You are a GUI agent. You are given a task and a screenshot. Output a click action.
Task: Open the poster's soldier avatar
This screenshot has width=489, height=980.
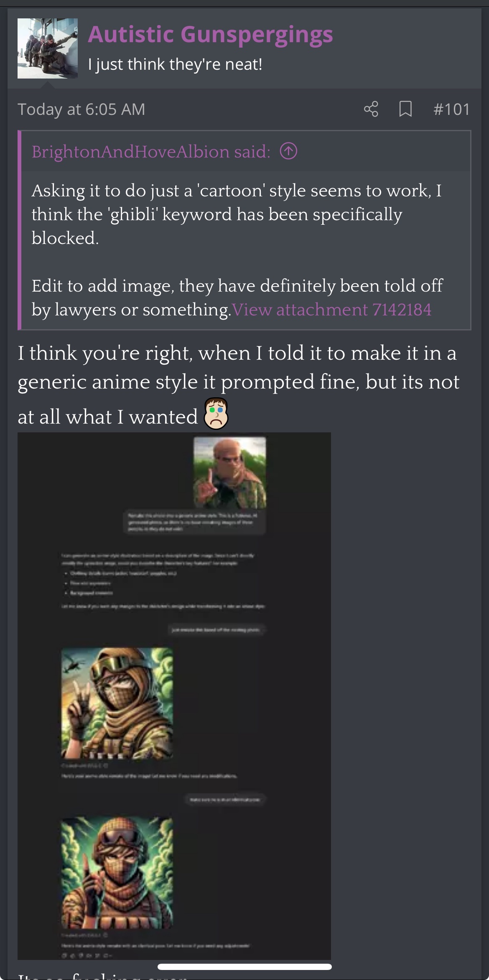point(48,48)
